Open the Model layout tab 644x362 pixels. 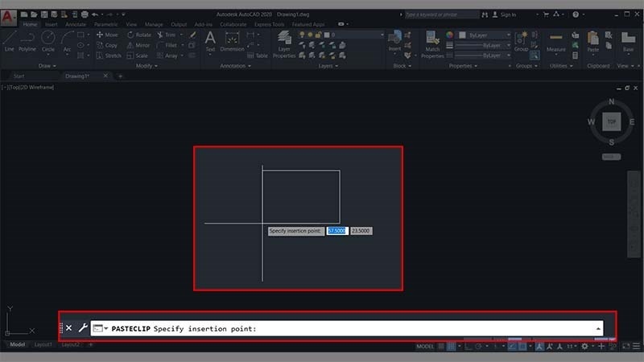click(x=17, y=345)
